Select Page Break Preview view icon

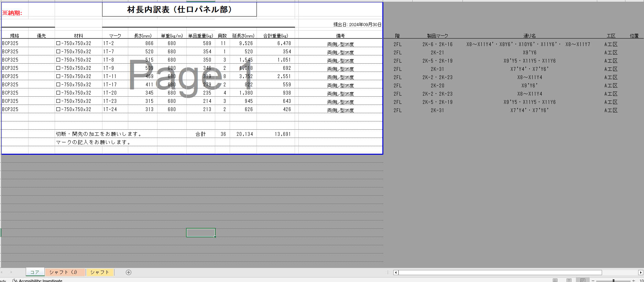point(582,280)
